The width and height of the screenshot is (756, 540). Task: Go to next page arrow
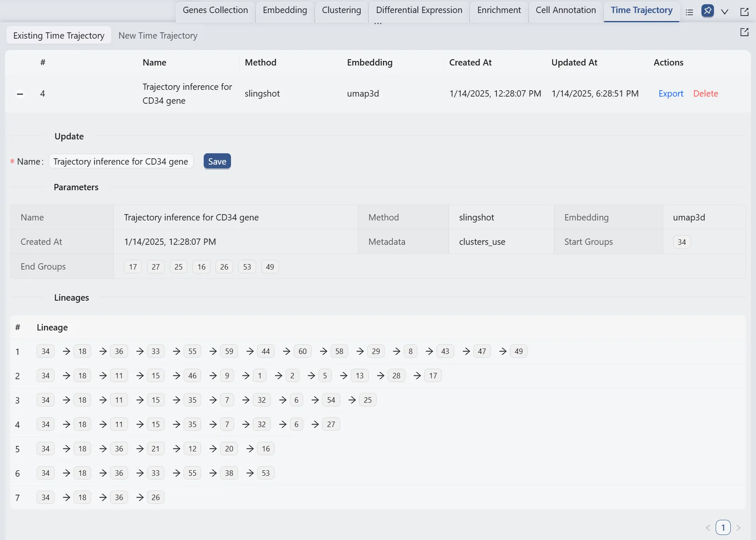738,527
